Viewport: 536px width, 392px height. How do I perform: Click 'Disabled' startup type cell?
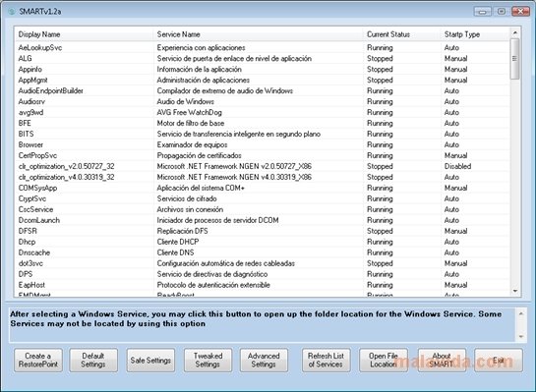457,166
